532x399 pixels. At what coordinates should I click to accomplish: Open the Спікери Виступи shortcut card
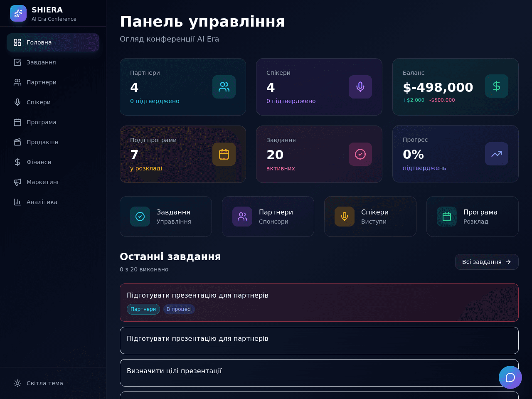click(x=370, y=217)
